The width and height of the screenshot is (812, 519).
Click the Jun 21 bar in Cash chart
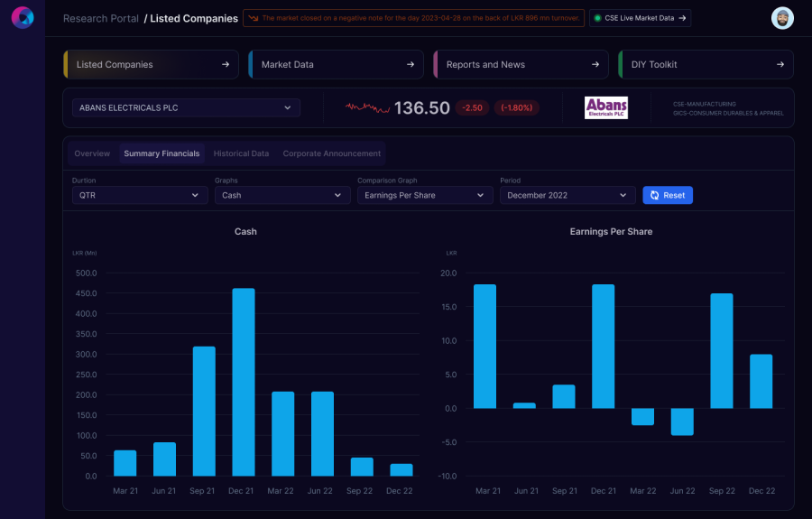[x=164, y=459]
